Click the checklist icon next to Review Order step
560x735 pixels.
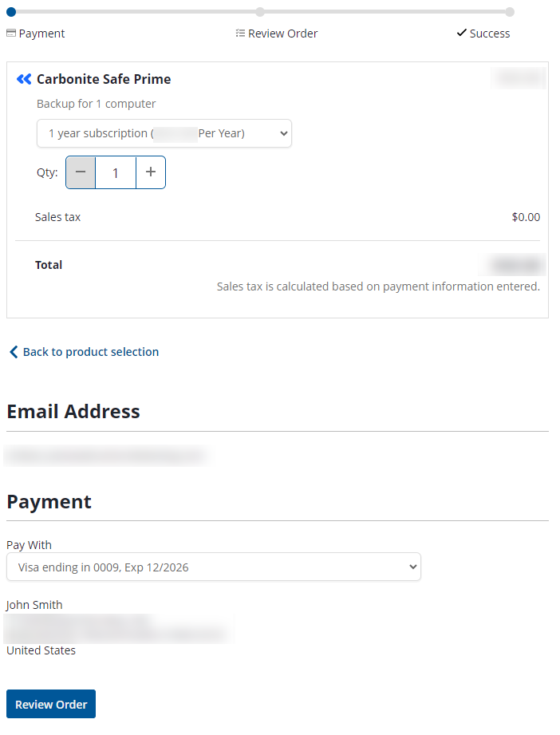point(240,34)
